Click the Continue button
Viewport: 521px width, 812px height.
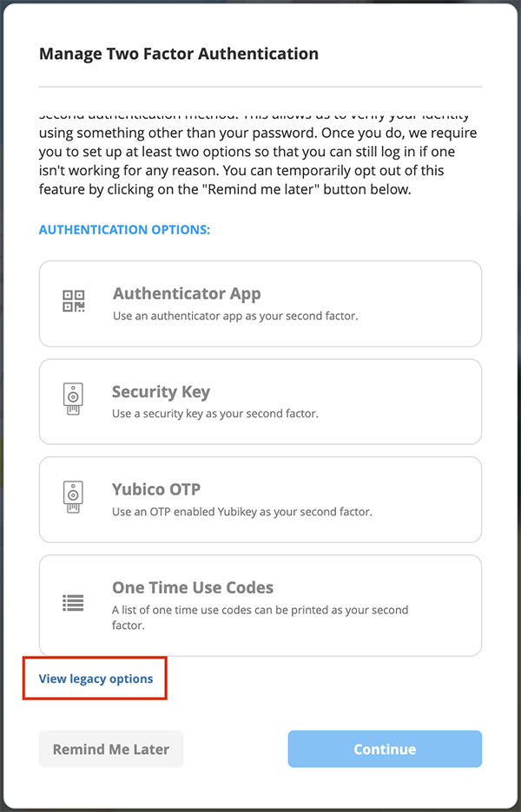pos(385,750)
